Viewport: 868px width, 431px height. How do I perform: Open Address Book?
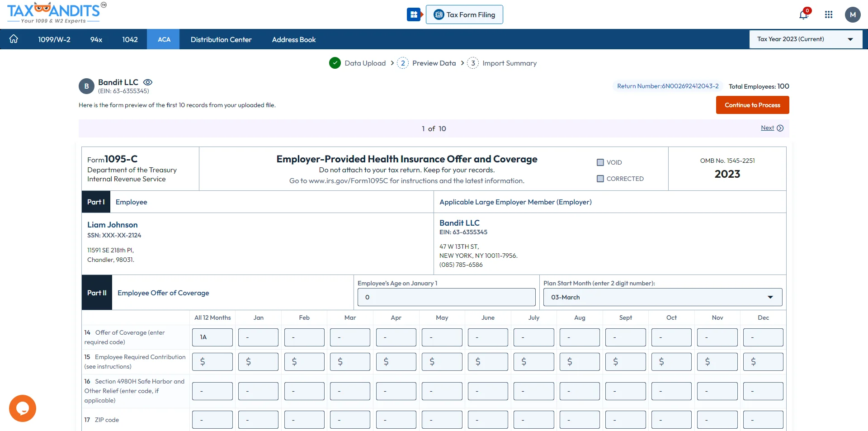point(294,39)
